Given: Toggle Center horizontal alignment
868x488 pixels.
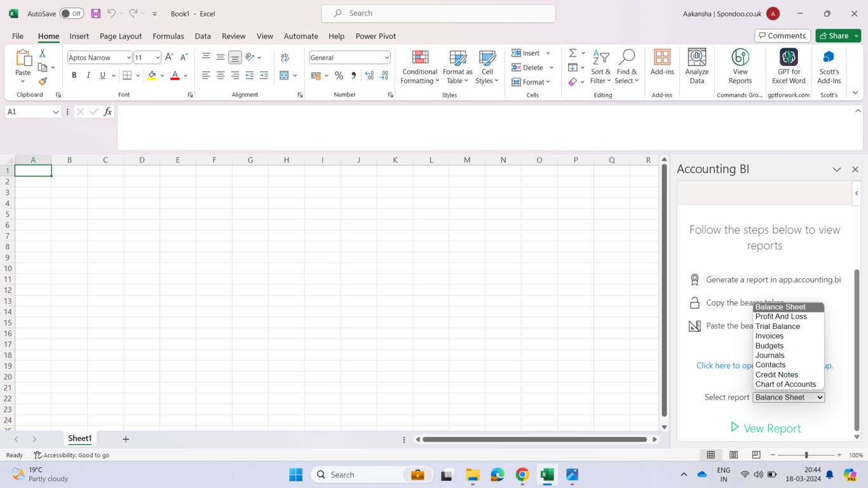Looking at the screenshot, I should click(220, 76).
